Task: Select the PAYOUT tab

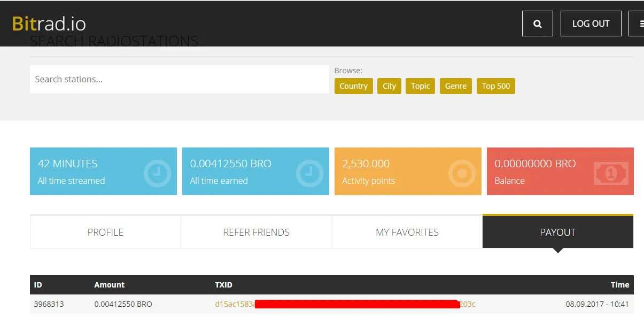Action: 558,232
